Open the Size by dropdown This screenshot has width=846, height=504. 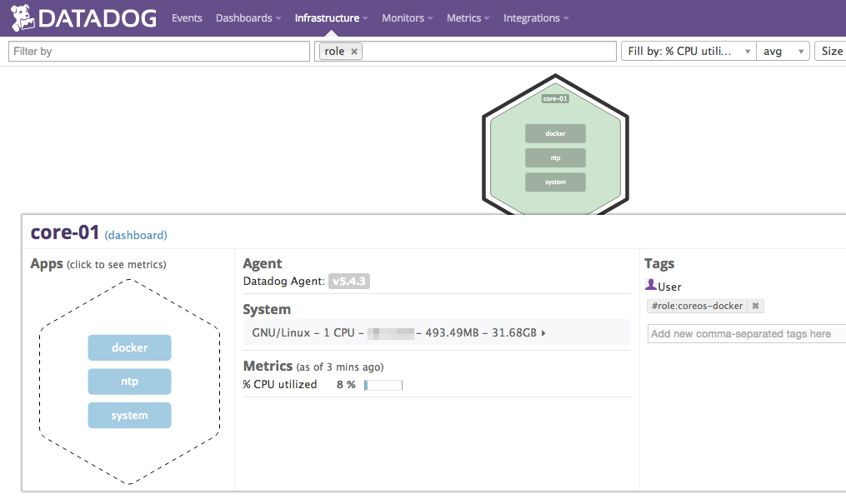pos(830,51)
